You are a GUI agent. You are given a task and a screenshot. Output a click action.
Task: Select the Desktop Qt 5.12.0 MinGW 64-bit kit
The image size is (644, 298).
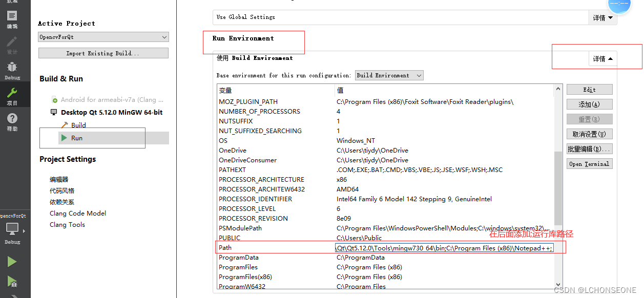click(x=107, y=112)
